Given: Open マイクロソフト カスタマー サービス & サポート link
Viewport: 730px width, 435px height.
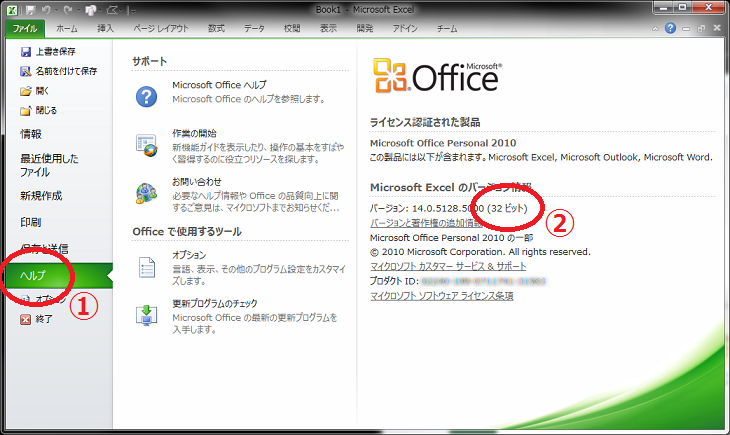Looking at the screenshot, I should (x=448, y=266).
